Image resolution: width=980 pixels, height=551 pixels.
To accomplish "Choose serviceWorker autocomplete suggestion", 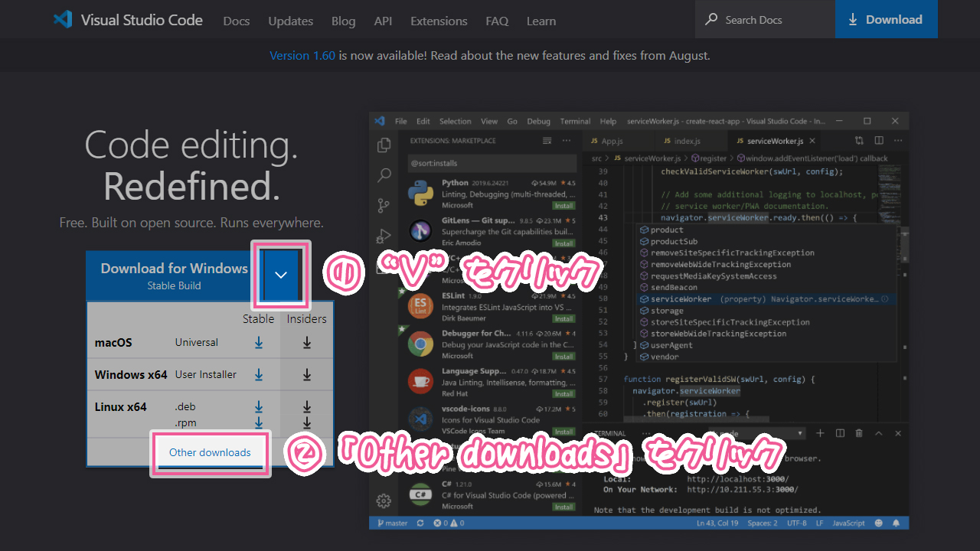I will click(766, 299).
